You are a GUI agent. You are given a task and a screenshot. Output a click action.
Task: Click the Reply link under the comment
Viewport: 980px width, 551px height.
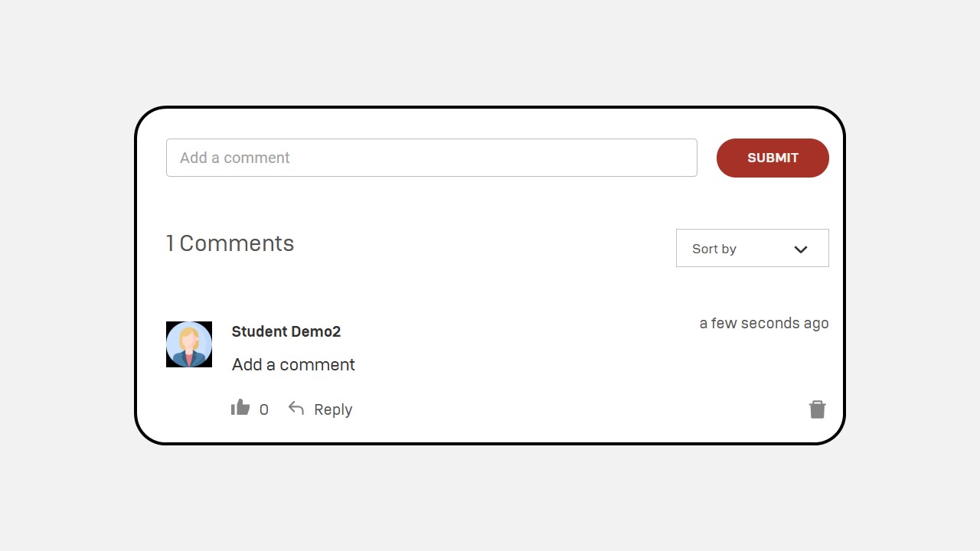click(x=333, y=409)
